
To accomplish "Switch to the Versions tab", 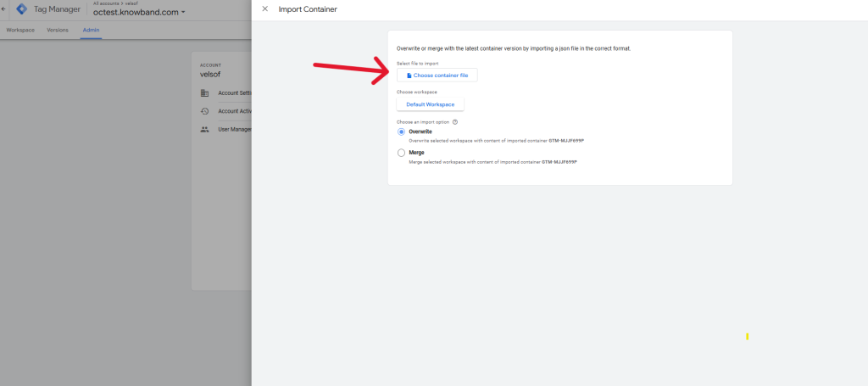I will click(x=58, y=30).
